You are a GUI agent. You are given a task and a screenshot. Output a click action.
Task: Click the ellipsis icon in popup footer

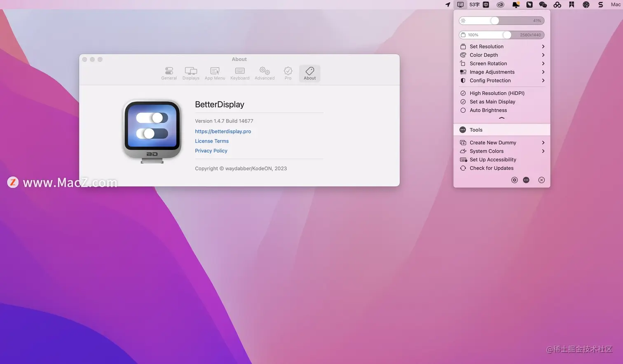(x=526, y=180)
